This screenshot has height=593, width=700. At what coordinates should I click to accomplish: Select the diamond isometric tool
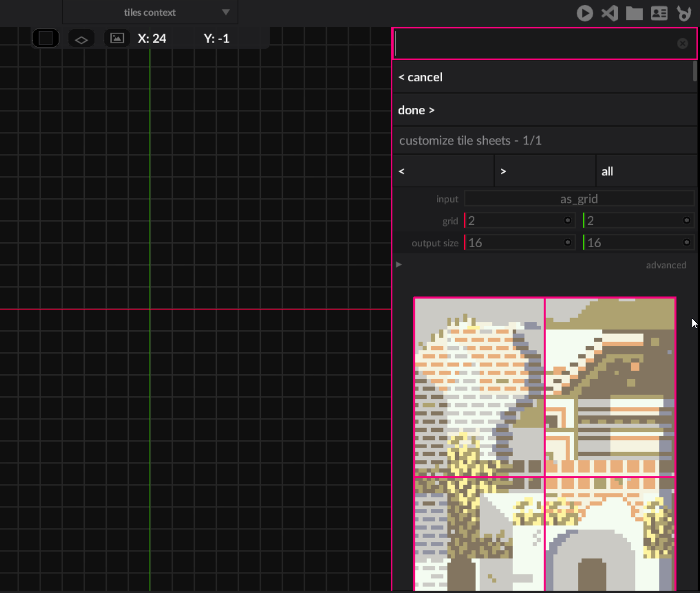(81, 39)
